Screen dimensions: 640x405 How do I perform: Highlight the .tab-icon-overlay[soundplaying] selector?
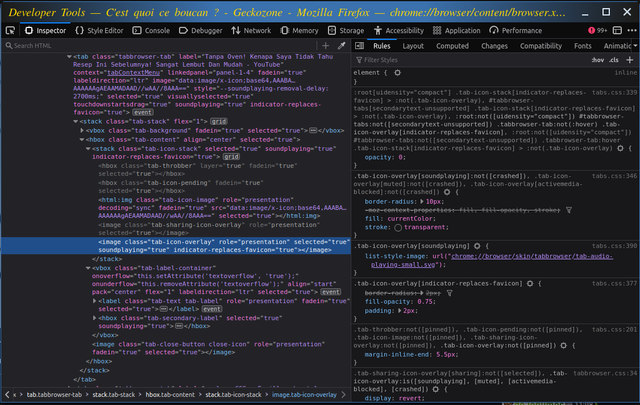pos(477,246)
